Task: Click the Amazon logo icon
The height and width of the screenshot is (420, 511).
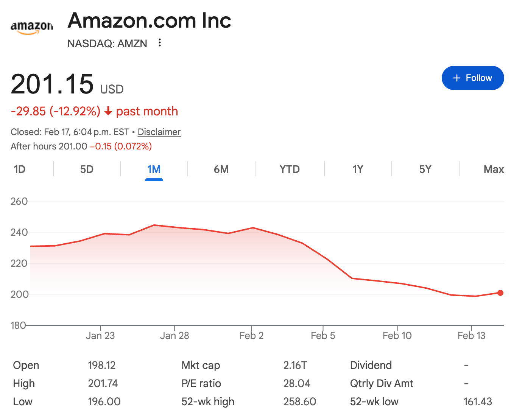Action: [32, 28]
